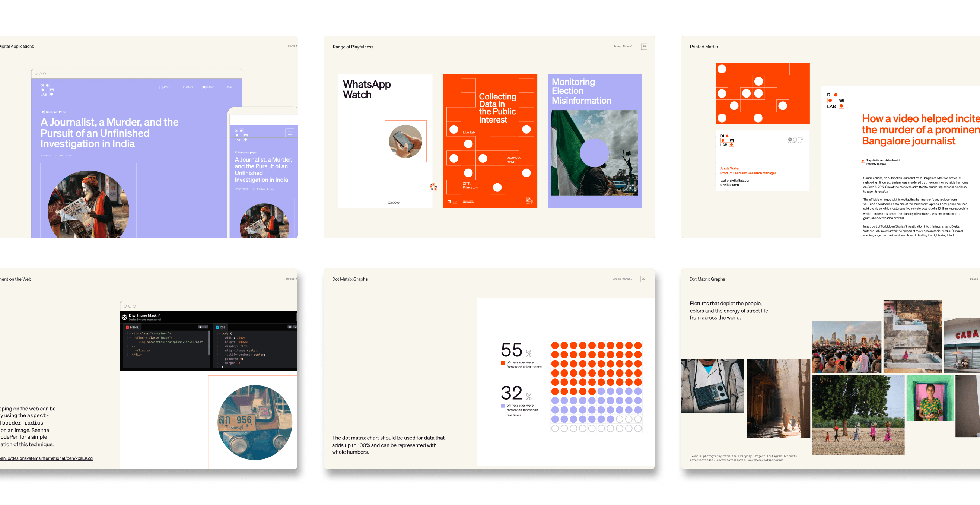This screenshot has width=980, height=505.
Task: Open CSS panel settings gear
Action: (290, 327)
